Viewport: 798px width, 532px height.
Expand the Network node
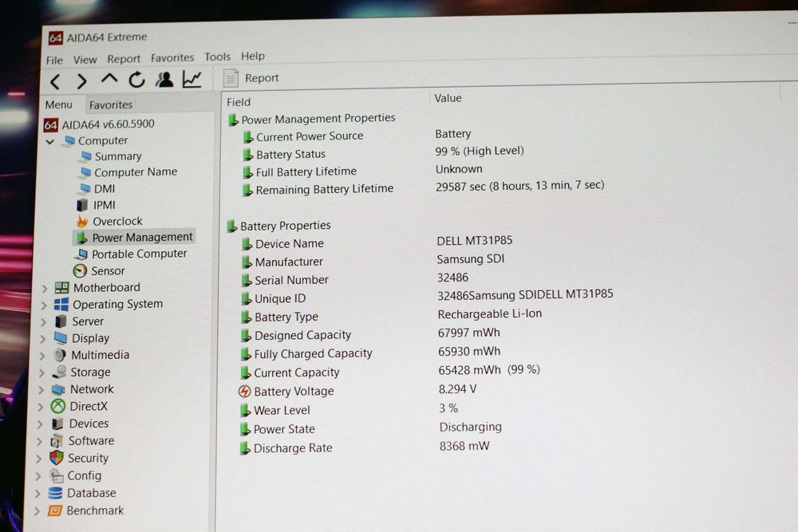[x=41, y=390]
